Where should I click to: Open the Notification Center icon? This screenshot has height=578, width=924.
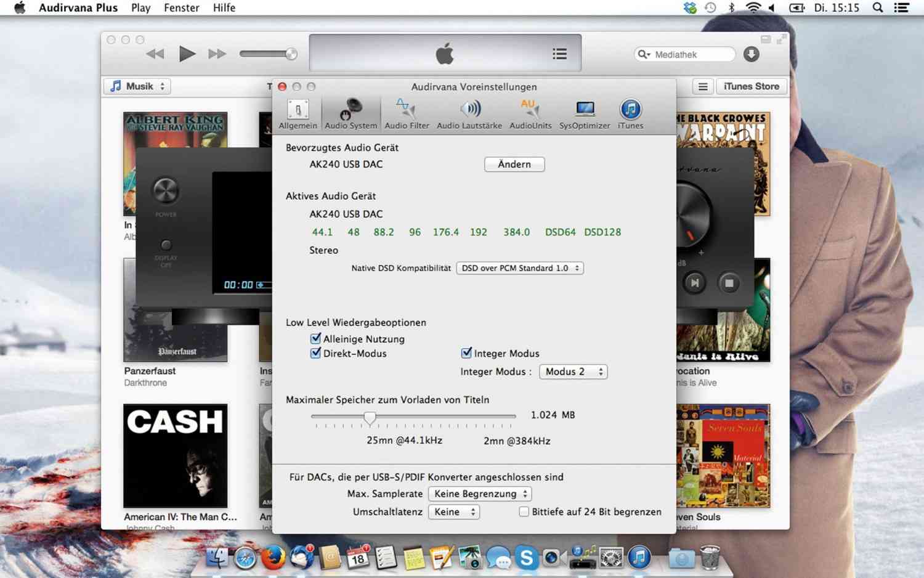click(901, 8)
